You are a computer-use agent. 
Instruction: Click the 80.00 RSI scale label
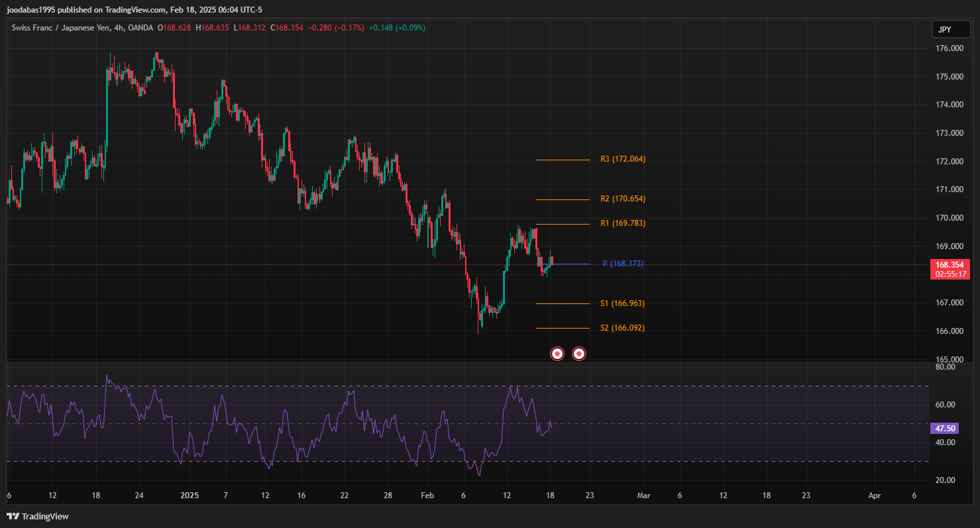946,366
